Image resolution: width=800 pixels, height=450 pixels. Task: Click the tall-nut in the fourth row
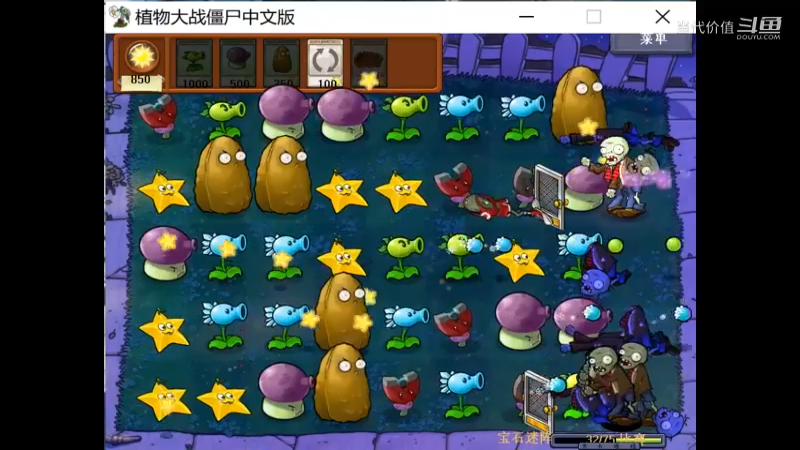click(342, 311)
